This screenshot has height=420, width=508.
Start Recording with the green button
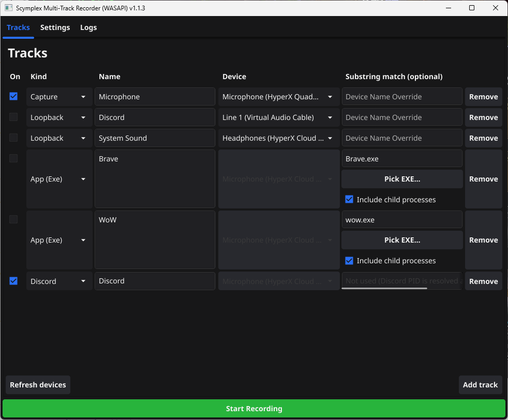tap(254, 408)
